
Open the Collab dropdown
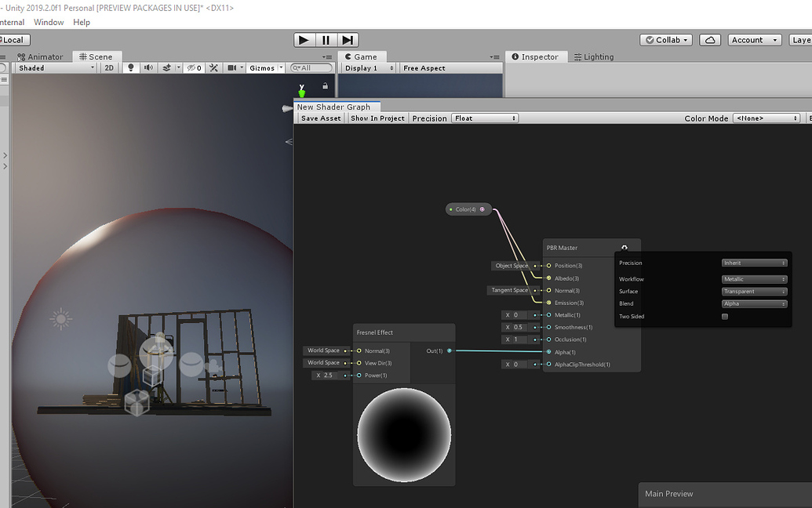tap(666, 40)
